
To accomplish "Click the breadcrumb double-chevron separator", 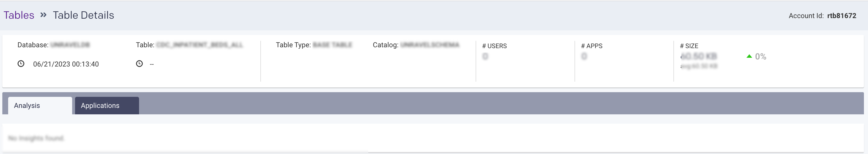I will coord(43,15).
